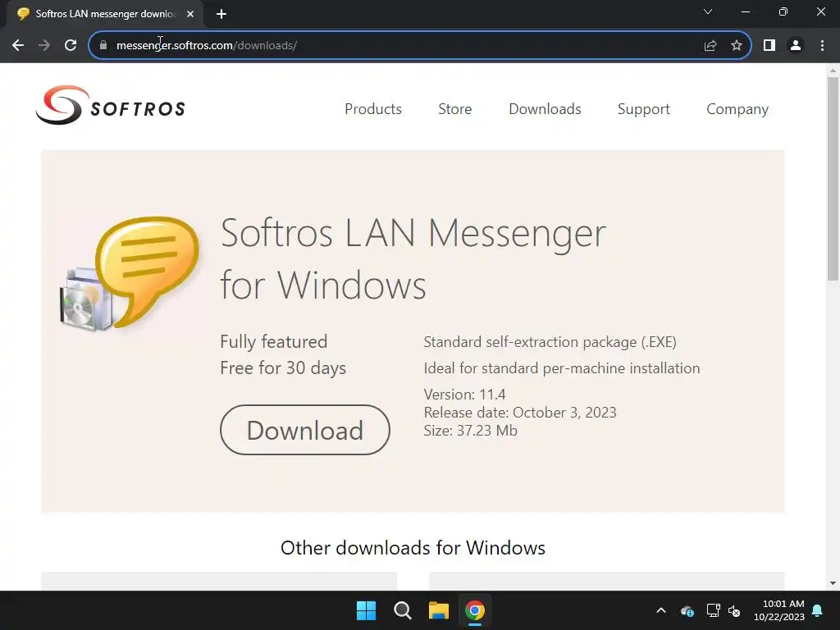This screenshot has height=630, width=840.
Task: Click the OneDrive cloud tray icon
Action: pyautogui.click(x=687, y=610)
